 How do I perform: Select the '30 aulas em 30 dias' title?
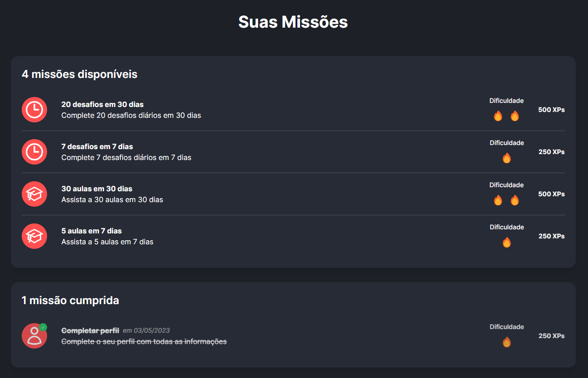point(96,189)
